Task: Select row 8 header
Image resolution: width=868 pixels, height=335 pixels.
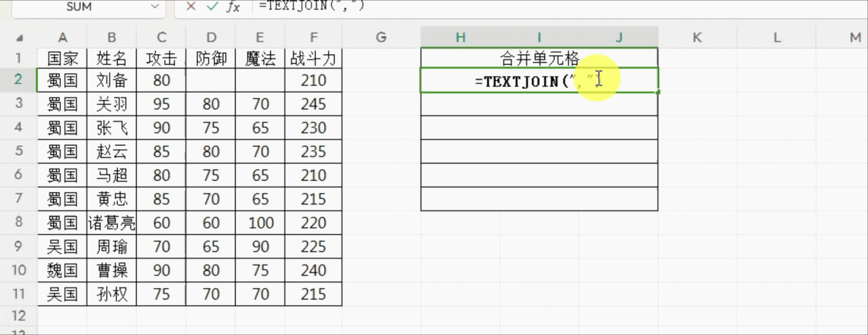Action: 18,223
